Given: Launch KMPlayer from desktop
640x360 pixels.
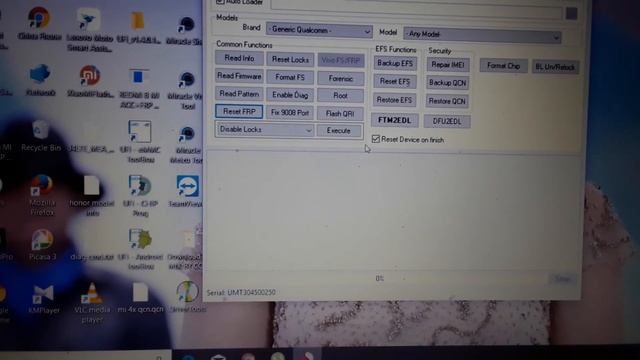Looking at the screenshot, I should 44,299.
